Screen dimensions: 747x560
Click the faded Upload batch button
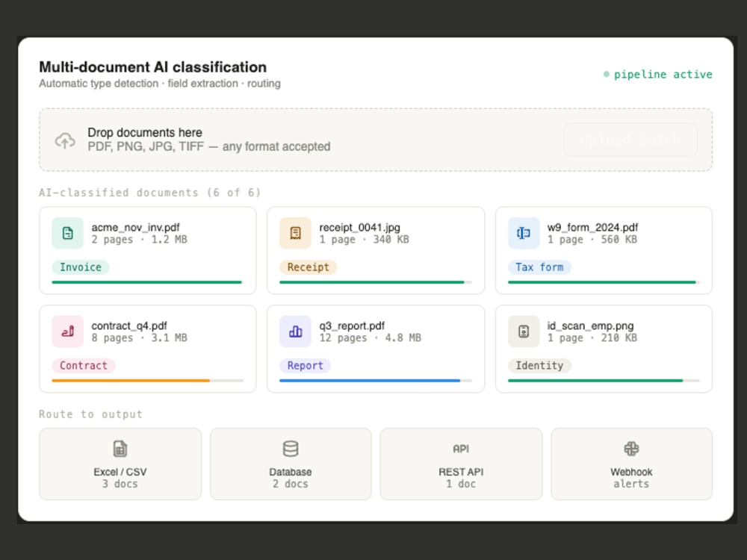[630, 140]
